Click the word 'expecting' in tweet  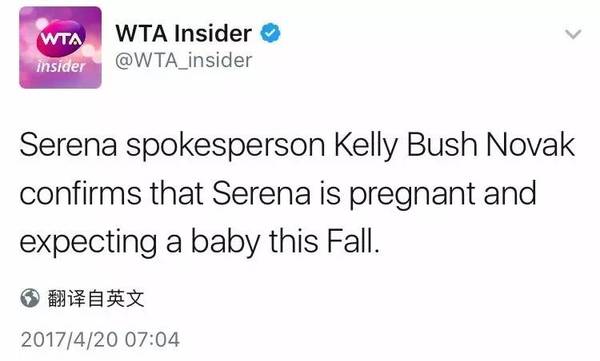click(88, 243)
